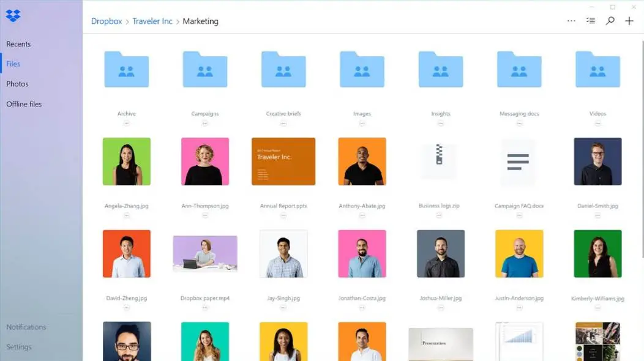Open more options under Justin-Anderson.jpg
644x361 pixels.
[x=519, y=308]
